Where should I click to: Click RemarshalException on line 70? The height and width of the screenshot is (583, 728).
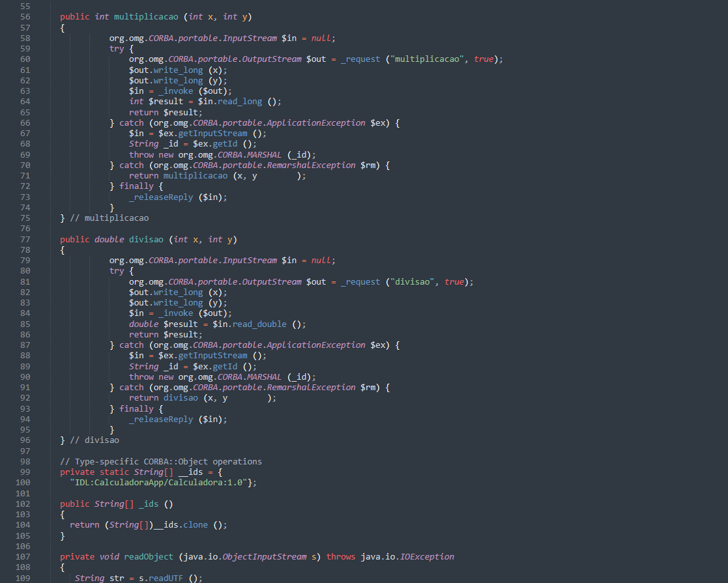point(311,165)
